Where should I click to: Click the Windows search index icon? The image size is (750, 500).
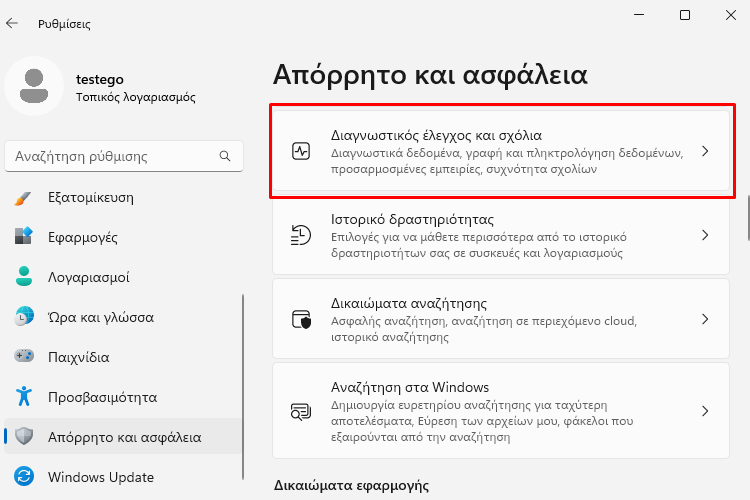(301, 411)
